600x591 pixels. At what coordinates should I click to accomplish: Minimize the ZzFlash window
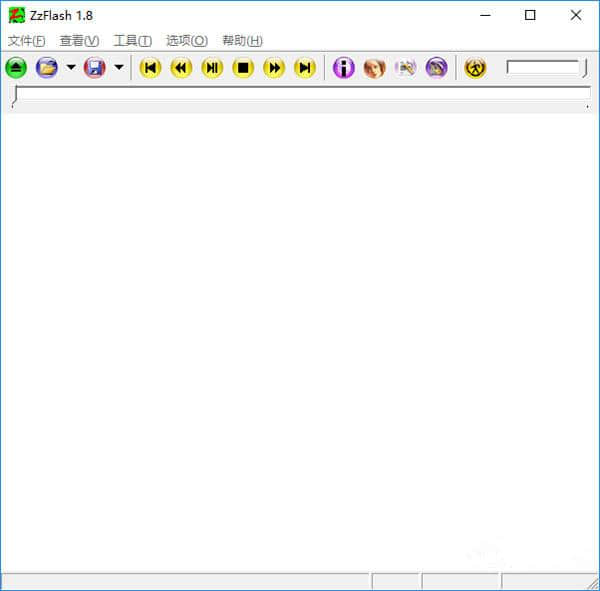[x=485, y=15]
